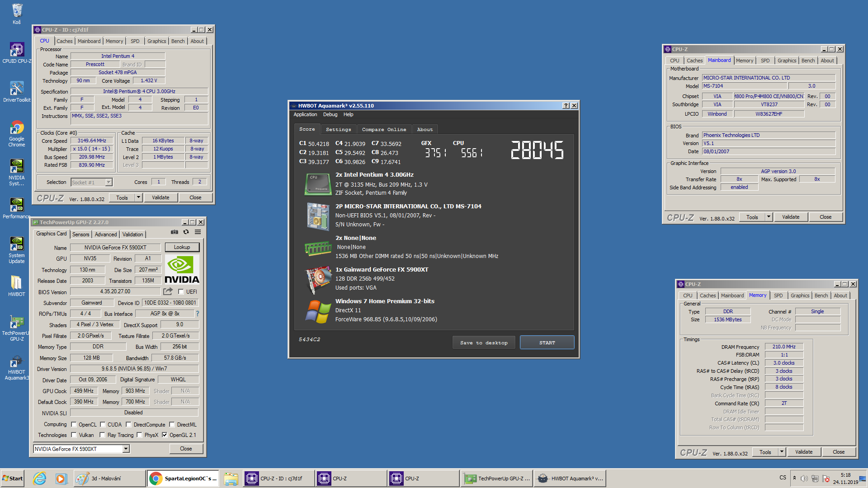Click the Intel Pentium 4 name field
This screenshot has width=868, height=488.
click(x=118, y=56)
